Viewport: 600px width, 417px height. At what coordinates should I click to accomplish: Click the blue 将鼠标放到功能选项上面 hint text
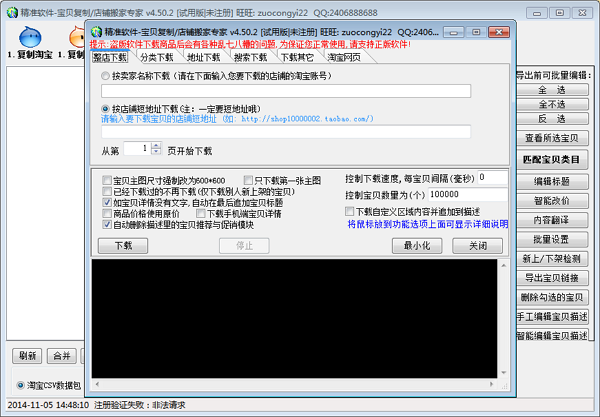[428, 224]
